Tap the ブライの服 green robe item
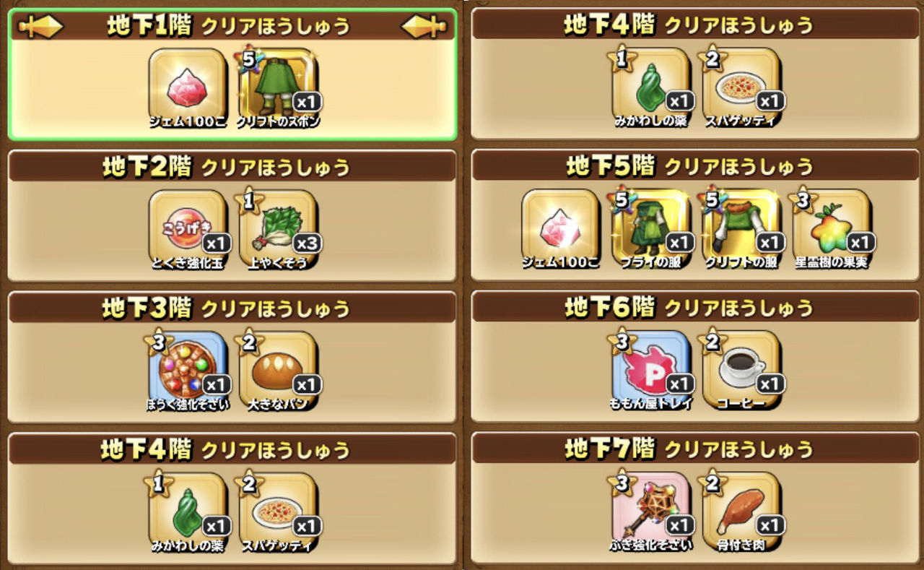This screenshot has width=924, height=570. (651, 229)
